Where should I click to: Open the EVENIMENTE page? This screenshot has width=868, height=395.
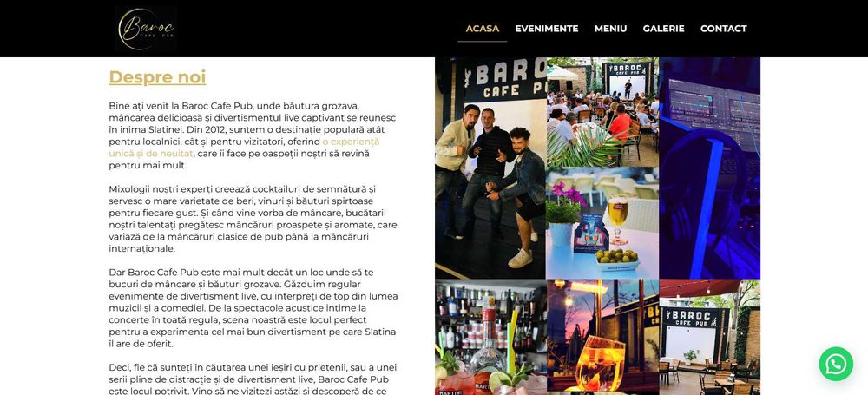[546, 29]
